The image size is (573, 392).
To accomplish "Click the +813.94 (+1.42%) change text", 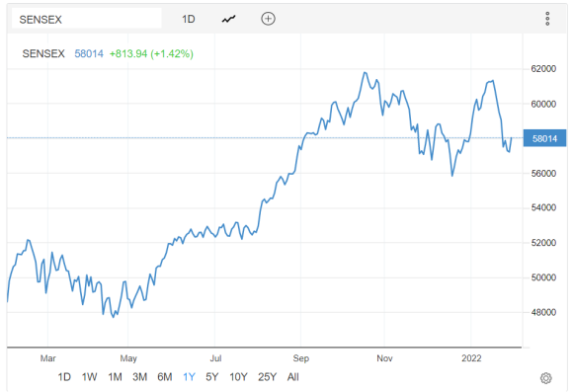I will (x=151, y=53).
